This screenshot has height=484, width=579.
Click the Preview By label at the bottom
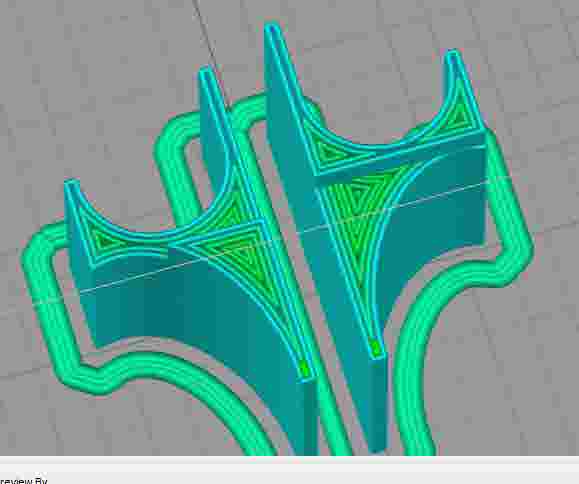[x=23, y=481]
